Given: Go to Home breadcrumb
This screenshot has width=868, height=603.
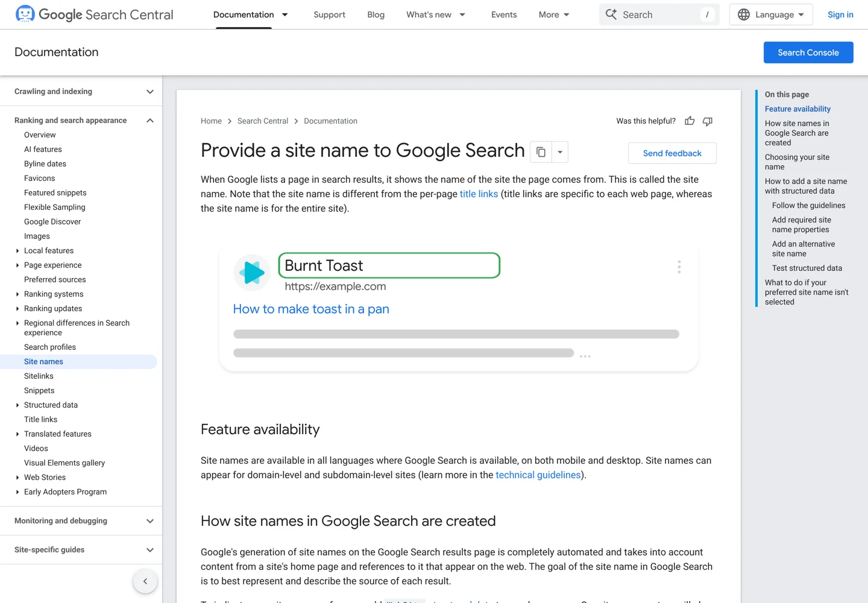Looking at the screenshot, I should [x=211, y=121].
